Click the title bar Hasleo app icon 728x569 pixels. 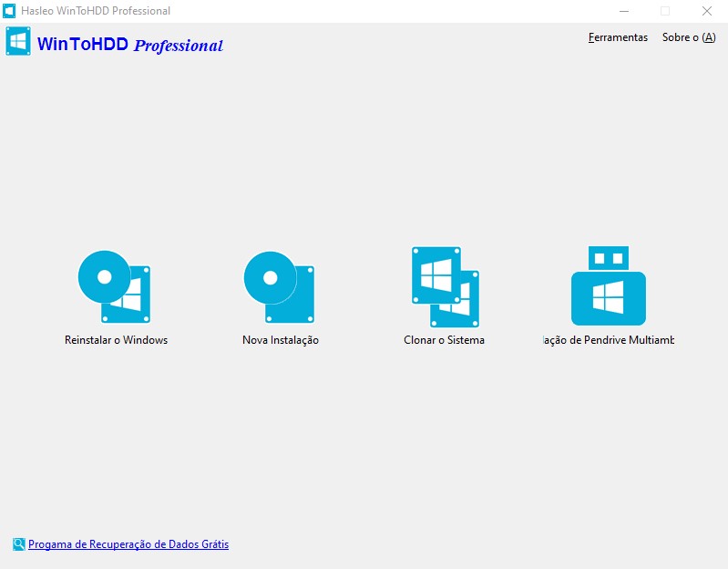[9, 11]
